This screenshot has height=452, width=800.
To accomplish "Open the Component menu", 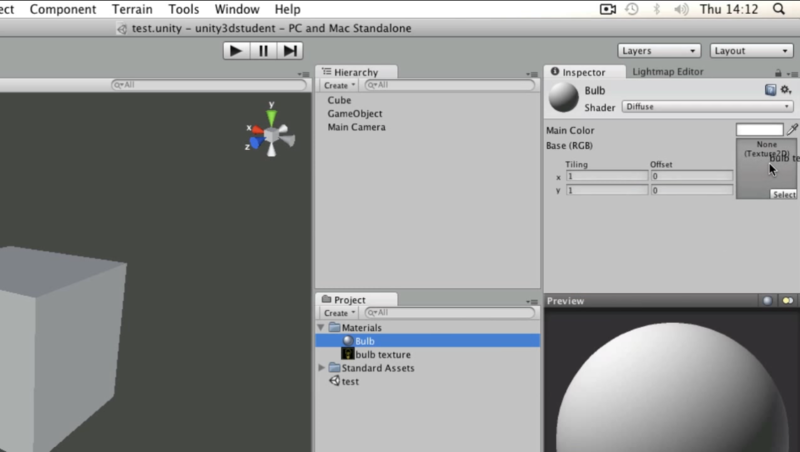I will tap(63, 9).
